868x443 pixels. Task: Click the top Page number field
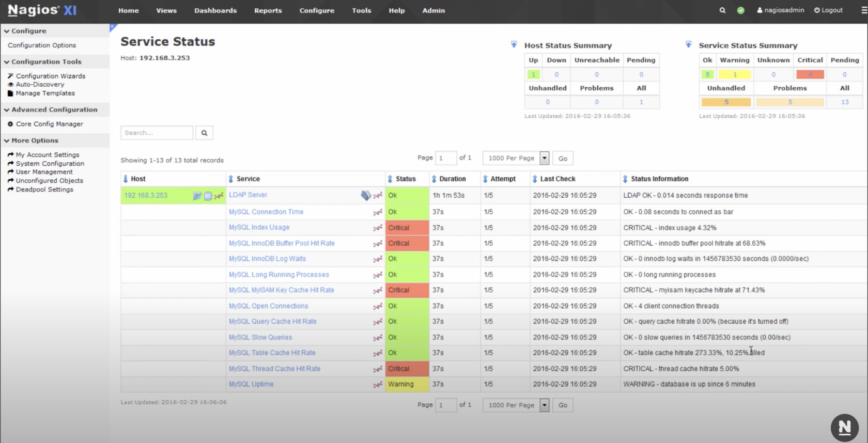[445, 158]
